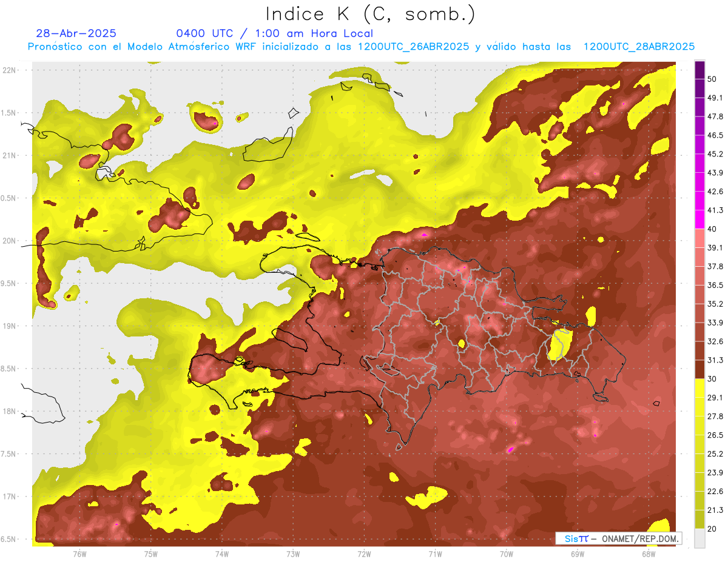Click the '36.5' colorbar label
Viewport: 728px width, 562px height.
tap(715, 286)
